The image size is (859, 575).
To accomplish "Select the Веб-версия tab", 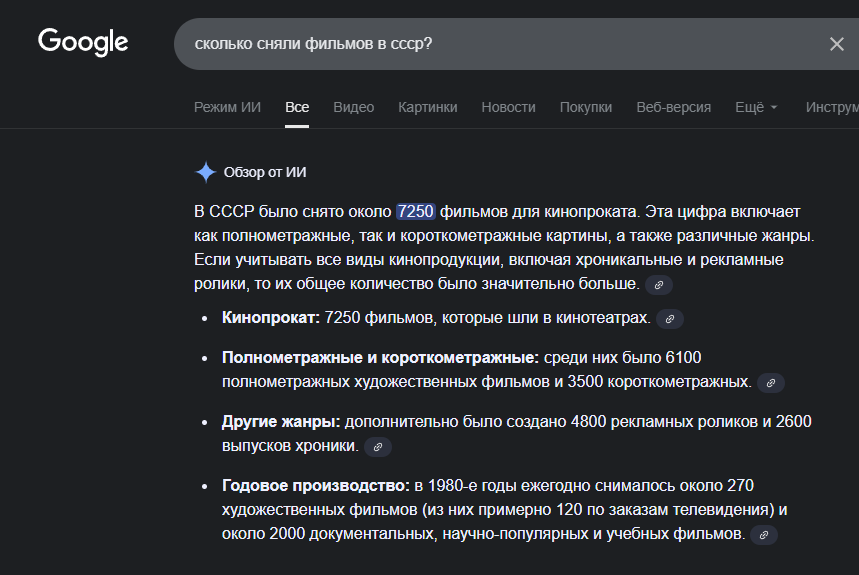I will coord(673,107).
